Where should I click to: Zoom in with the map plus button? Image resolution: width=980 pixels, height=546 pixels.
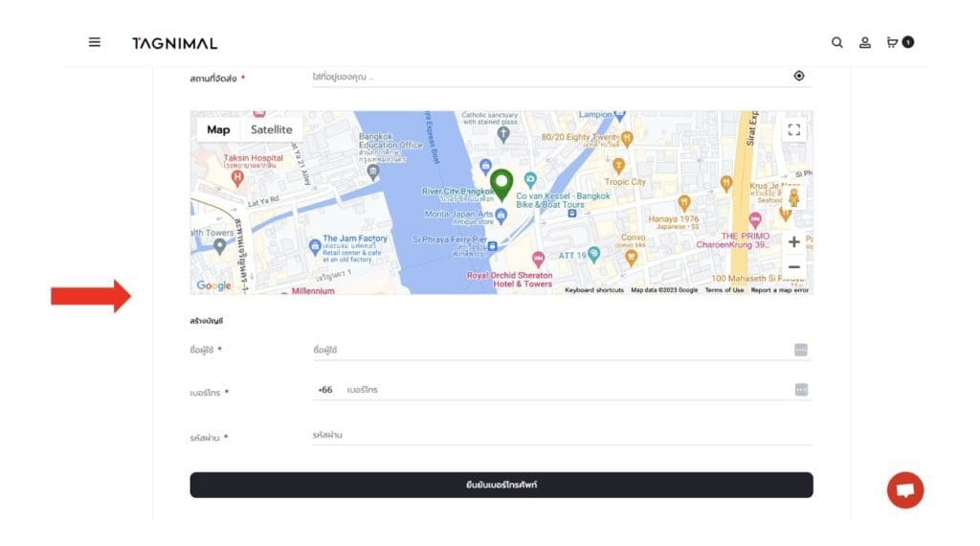click(x=793, y=242)
